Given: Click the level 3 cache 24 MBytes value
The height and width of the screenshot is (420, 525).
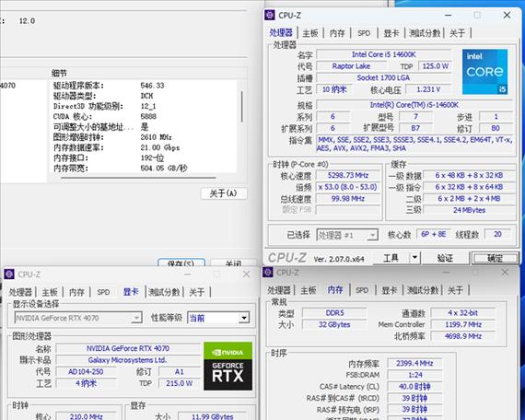Looking at the screenshot, I should tap(469, 210).
